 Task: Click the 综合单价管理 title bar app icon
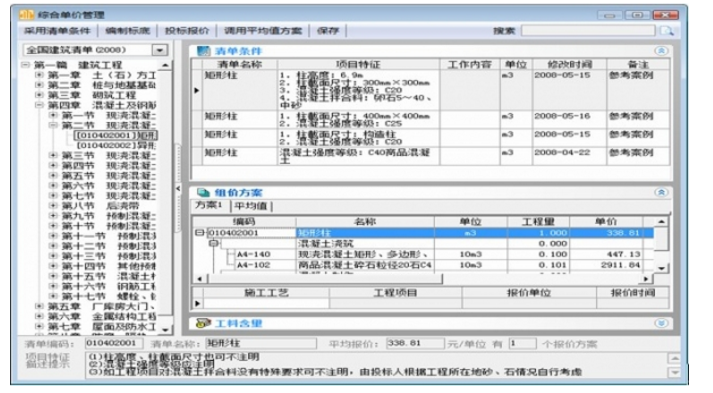tap(26, 15)
